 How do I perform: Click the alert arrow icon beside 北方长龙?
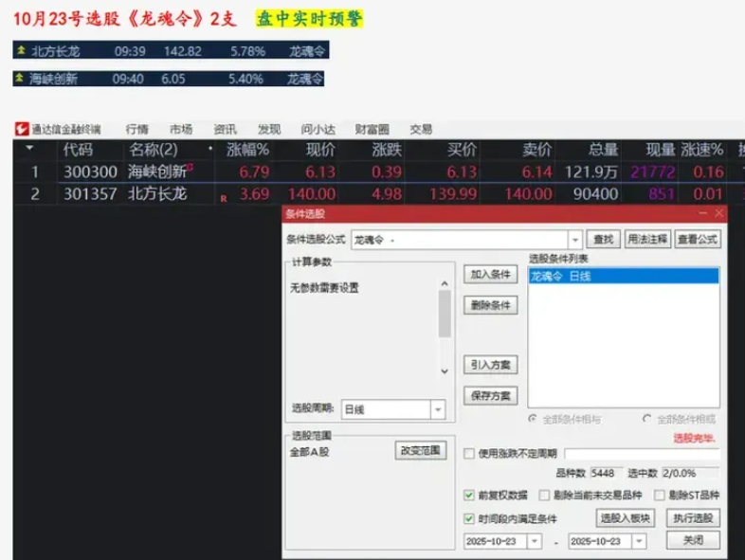(x=21, y=50)
